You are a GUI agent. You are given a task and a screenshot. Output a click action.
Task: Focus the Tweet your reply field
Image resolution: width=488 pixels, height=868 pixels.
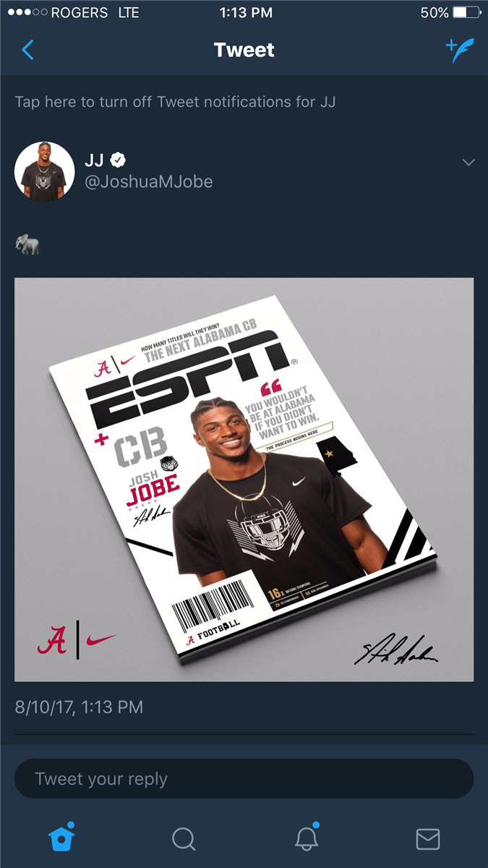tap(244, 779)
